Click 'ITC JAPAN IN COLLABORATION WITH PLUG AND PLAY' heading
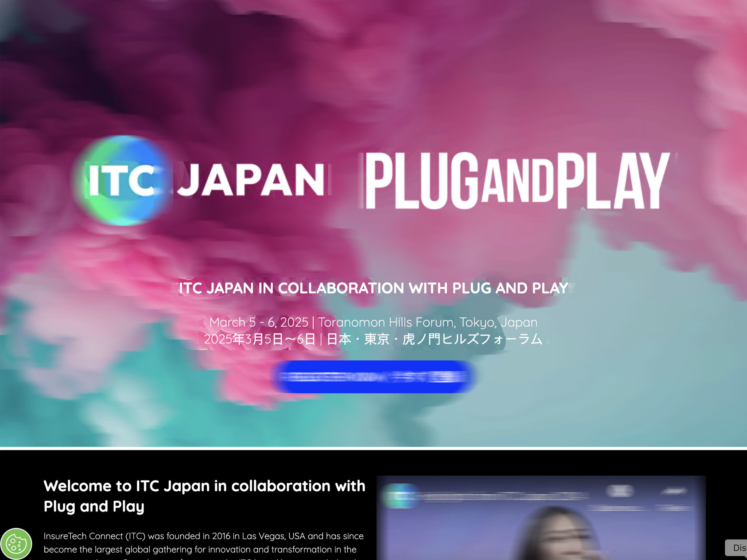 (373, 288)
